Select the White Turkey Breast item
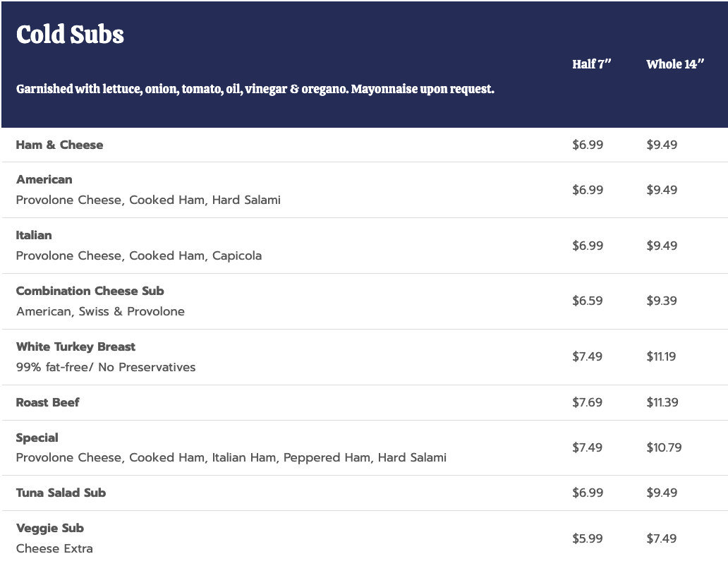Viewport: 728px width, 566px height. tap(75, 347)
